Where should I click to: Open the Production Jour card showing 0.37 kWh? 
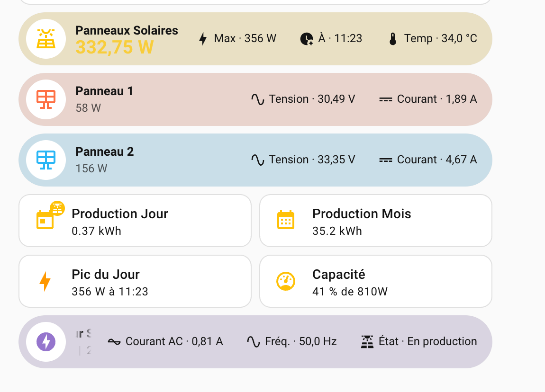134,220
